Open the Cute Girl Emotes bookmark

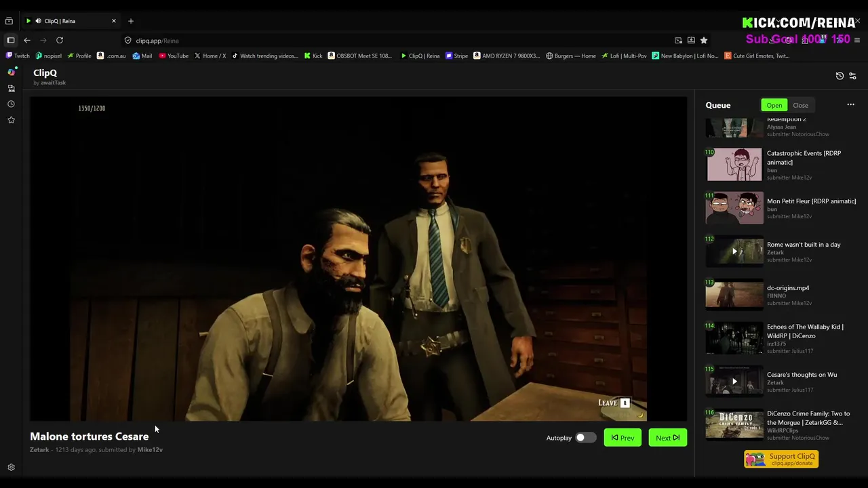click(757, 56)
